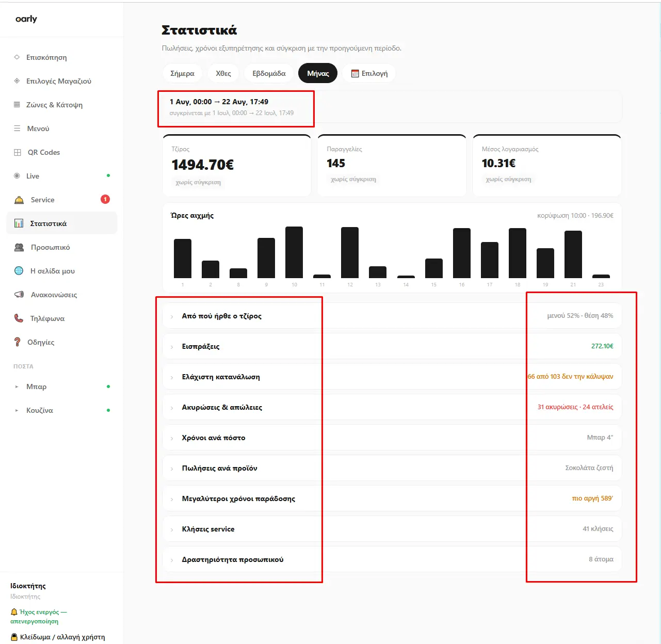This screenshot has width=661, height=644.
Task: Expand Ακυρώσεις & απώλειες row
Action: coord(392,407)
